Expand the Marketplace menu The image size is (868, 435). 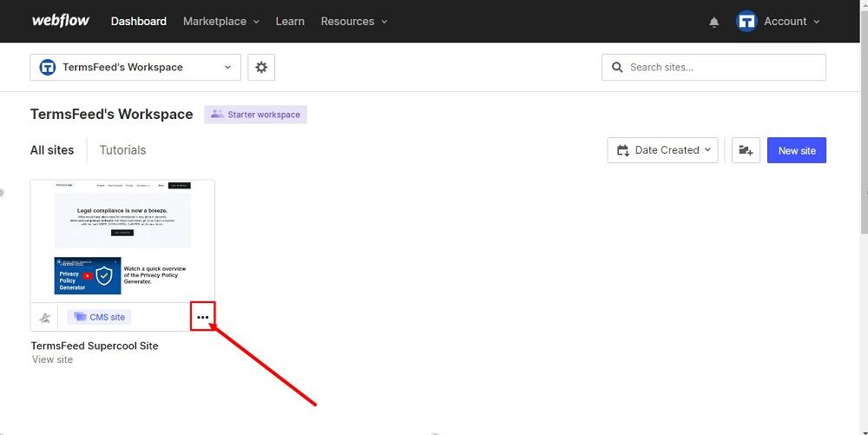(x=220, y=21)
